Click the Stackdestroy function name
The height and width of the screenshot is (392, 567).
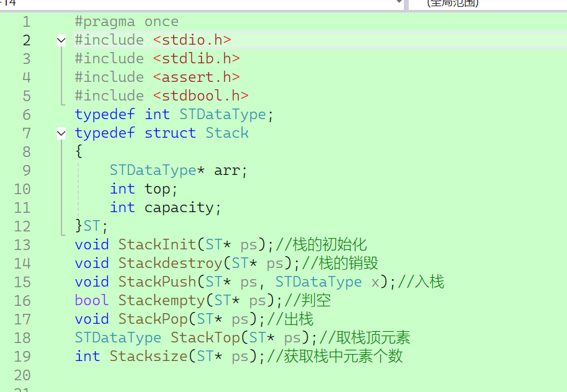171,263
